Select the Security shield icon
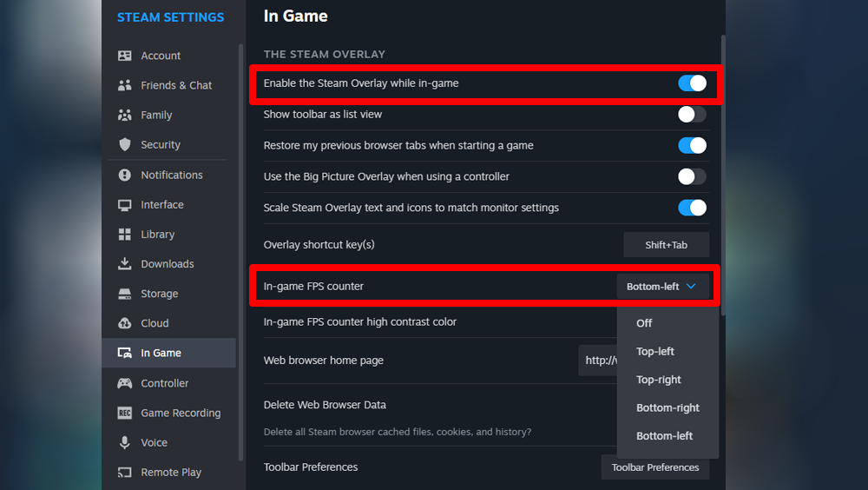Image resolution: width=868 pixels, height=490 pixels. point(125,145)
